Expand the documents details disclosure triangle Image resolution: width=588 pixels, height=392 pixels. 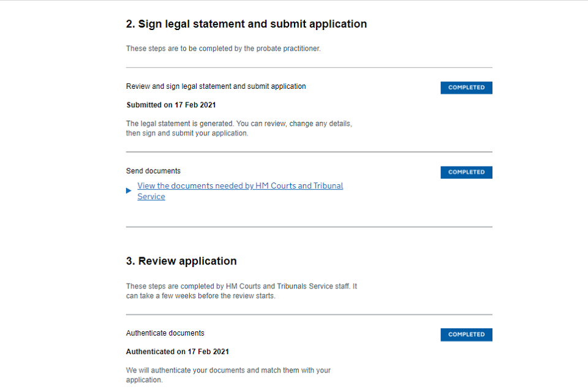tap(129, 190)
